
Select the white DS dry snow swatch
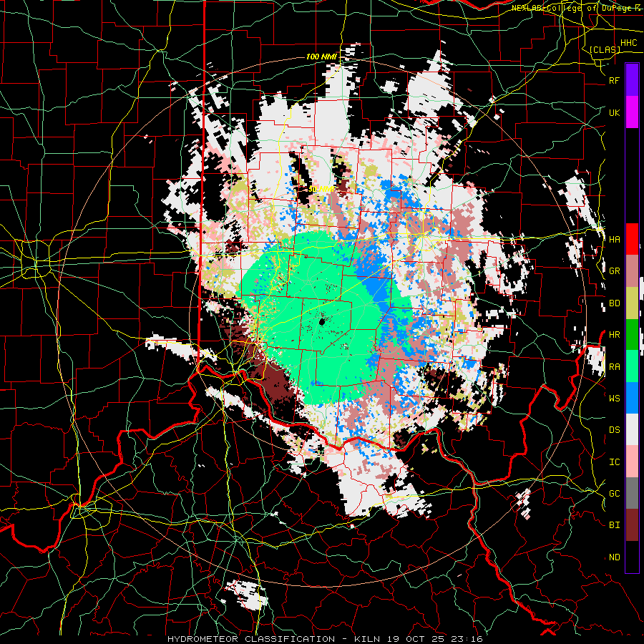pos(632,429)
